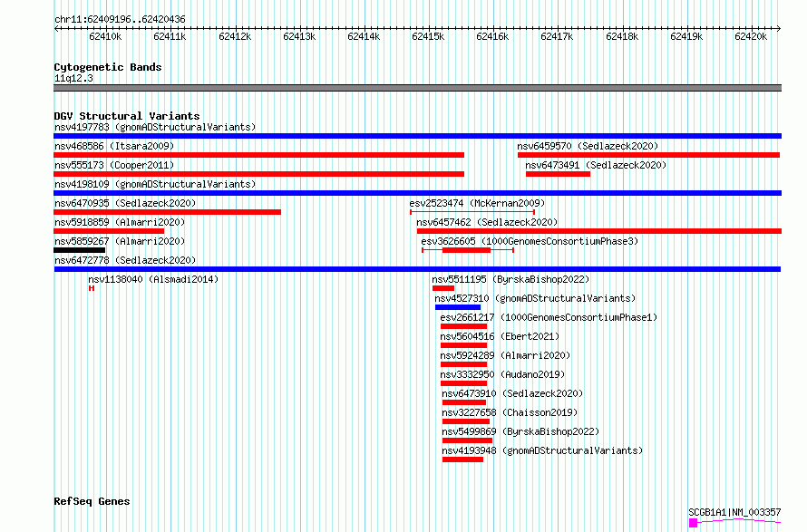The width and height of the screenshot is (807, 532).
Task: Select nsv3332950 (Audano2019) label
Action: tap(502, 374)
